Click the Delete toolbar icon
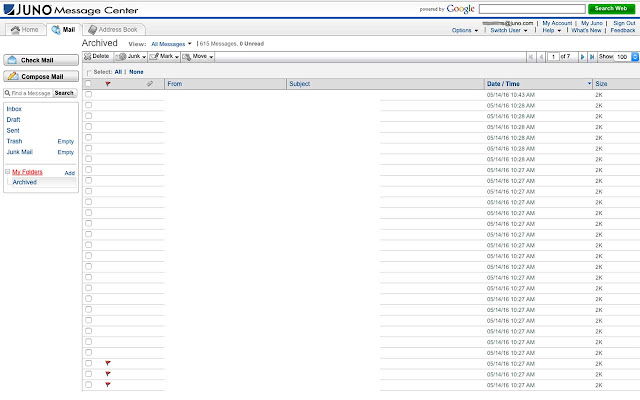Viewport: 640px width, 400px height. [x=87, y=57]
